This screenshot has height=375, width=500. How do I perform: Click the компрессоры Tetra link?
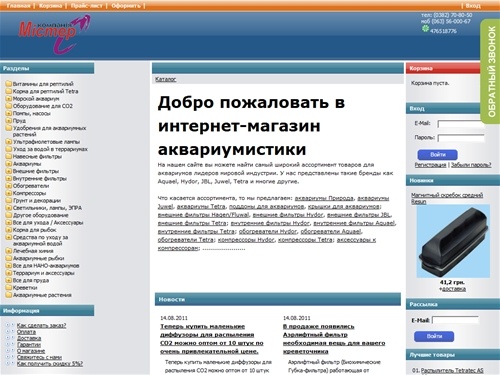pyautogui.click(x=305, y=240)
